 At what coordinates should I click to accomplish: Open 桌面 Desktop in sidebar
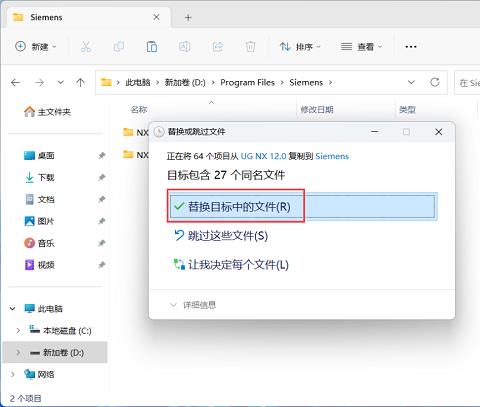click(x=39, y=155)
